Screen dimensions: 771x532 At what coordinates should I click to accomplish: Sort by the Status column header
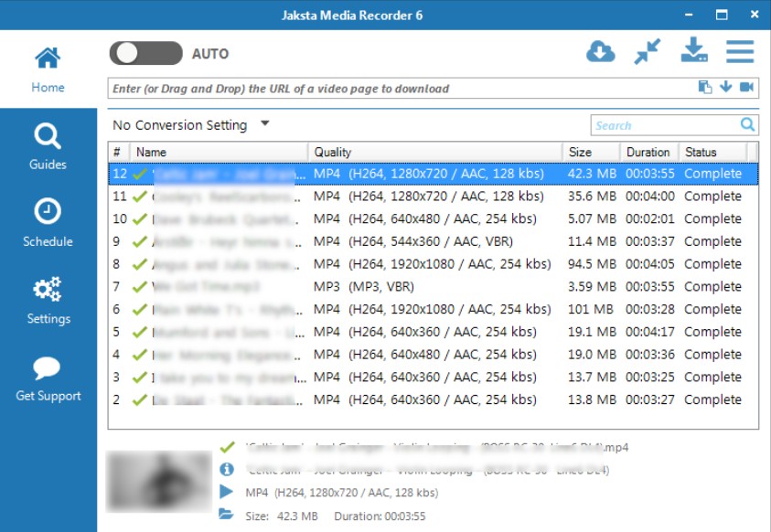[713, 153]
